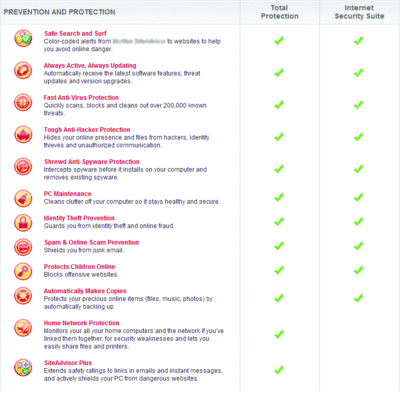
Task: Click the Always Active, Always Updating icon
Action: pyautogui.click(x=23, y=70)
